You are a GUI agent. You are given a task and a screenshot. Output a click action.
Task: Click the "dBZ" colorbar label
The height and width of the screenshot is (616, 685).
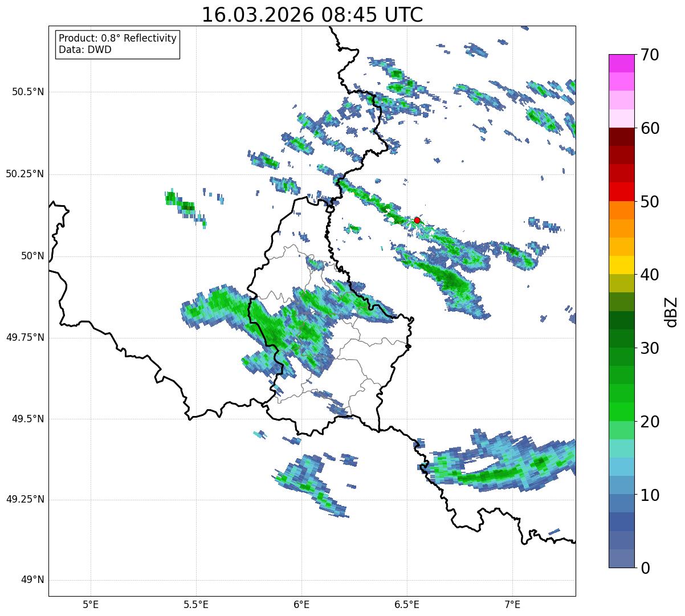[672, 312]
